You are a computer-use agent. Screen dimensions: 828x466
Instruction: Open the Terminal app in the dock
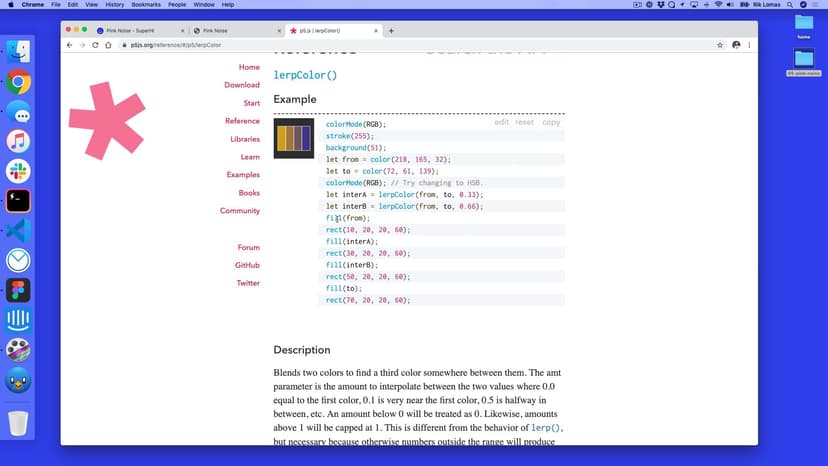[x=18, y=200]
